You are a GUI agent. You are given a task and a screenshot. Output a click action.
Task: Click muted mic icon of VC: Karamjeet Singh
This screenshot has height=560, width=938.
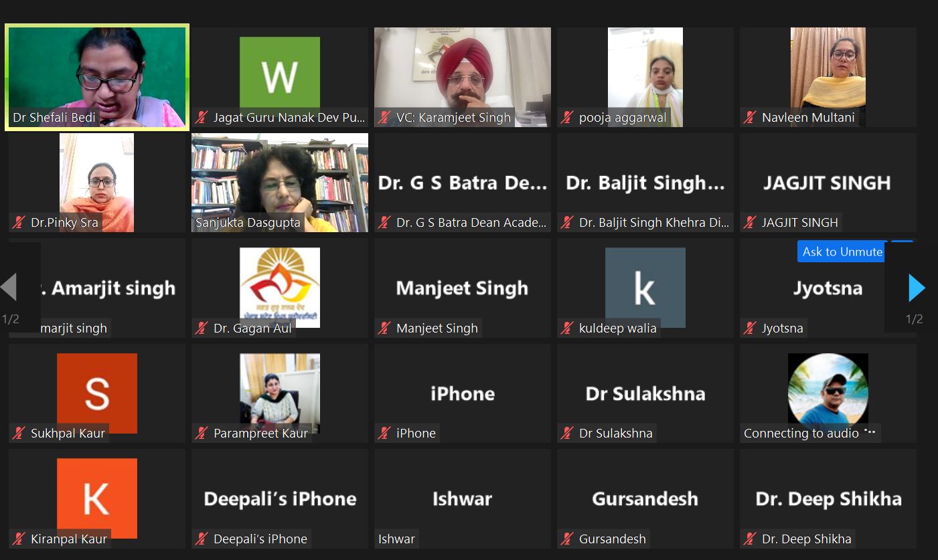384,118
